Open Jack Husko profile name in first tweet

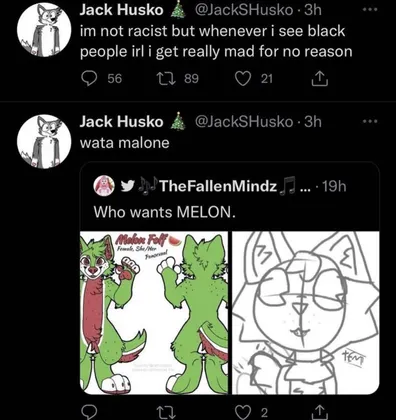pyautogui.click(x=121, y=10)
